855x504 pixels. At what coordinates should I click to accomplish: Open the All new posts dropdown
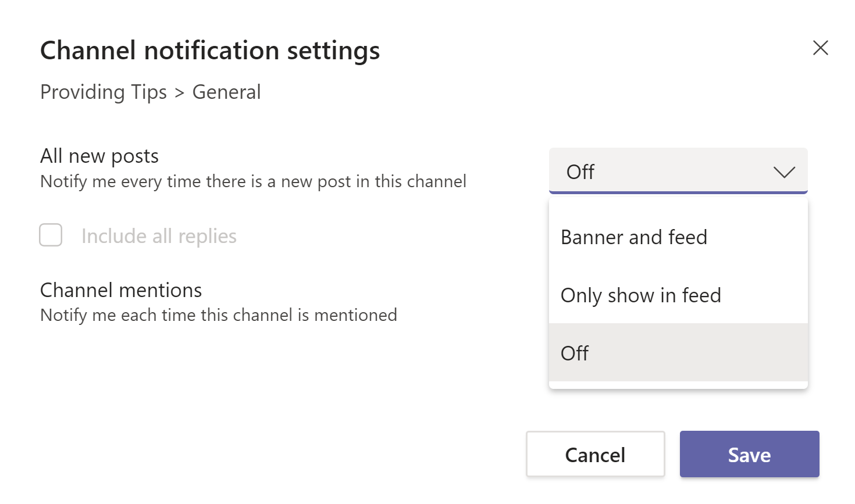[678, 171]
